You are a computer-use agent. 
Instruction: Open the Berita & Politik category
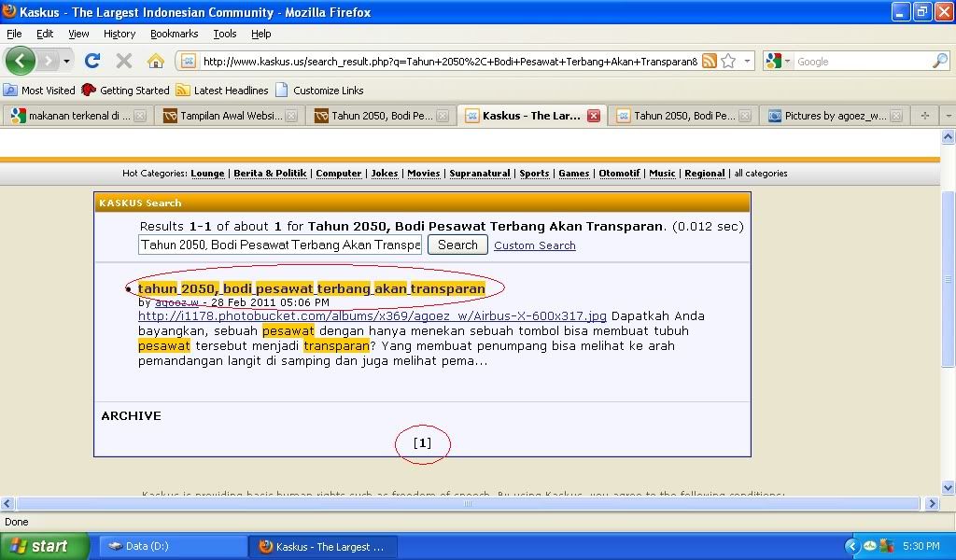(x=270, y=174)
